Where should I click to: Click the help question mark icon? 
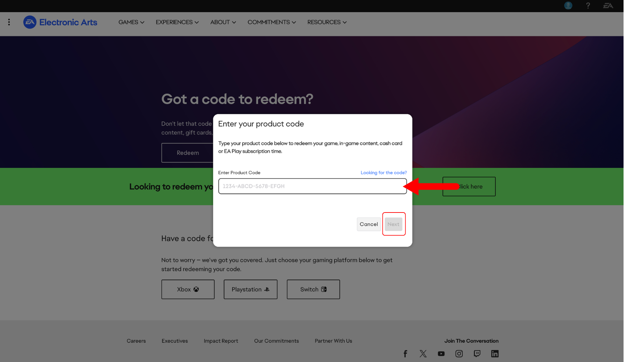point(588,6)
